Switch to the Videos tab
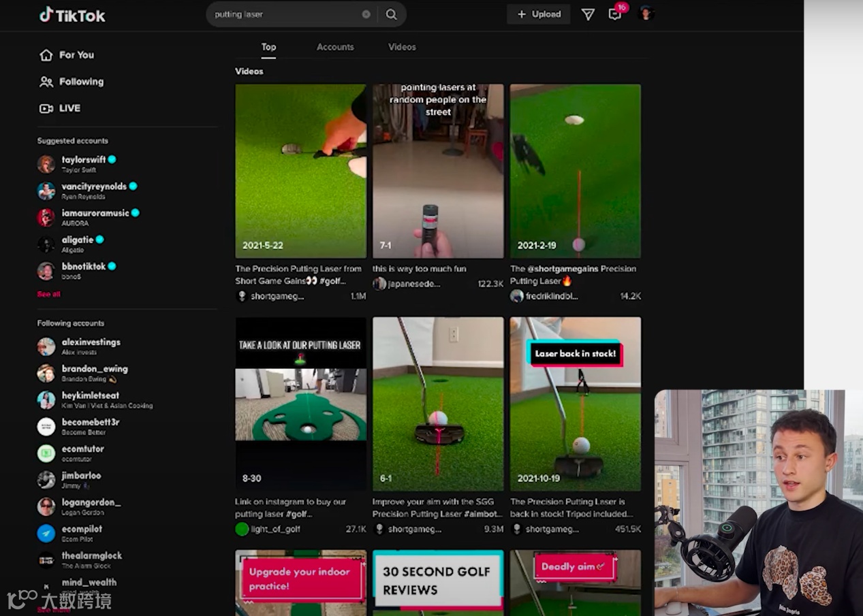Viewport: 863px width, 616px height. [402, 47]
